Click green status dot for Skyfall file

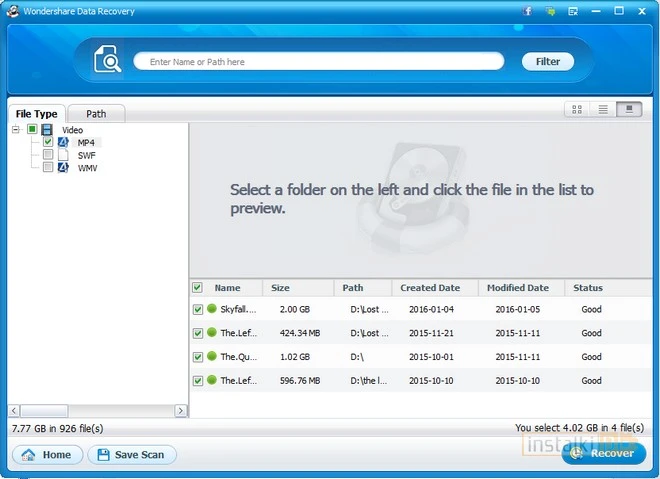(x=212, y=309)
